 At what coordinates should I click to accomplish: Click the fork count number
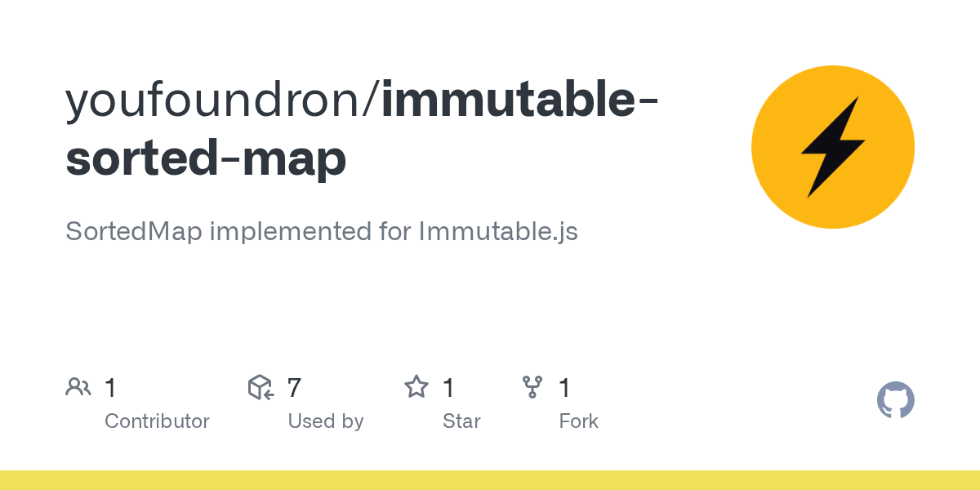[564, 388]
